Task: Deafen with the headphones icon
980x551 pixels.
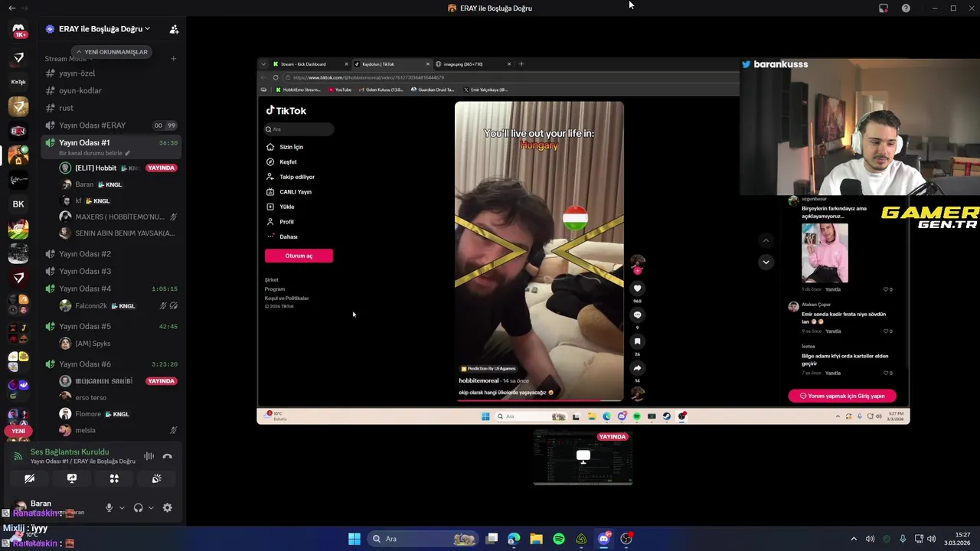Action: pos(139,507)
